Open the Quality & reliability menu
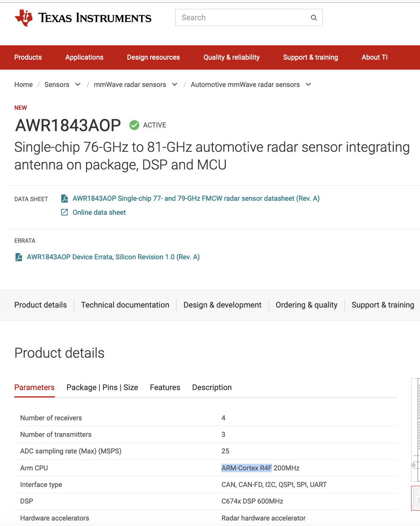420x526 pixels. [231, 57]
